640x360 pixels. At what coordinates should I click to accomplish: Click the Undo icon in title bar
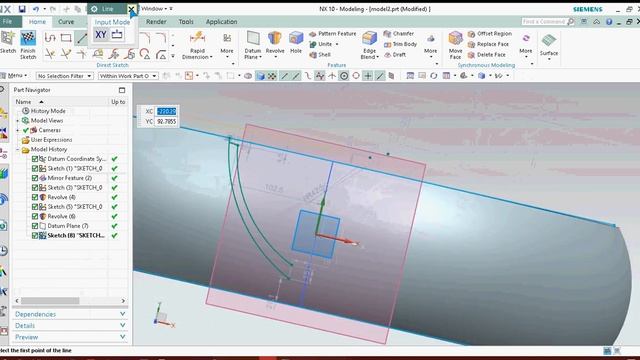pyautogui.click(x=36, y=9)
